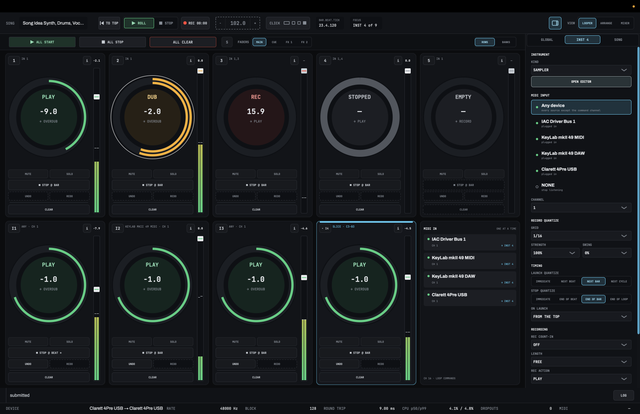Click loop 4 STOPPED circular dial

[360, 117]
